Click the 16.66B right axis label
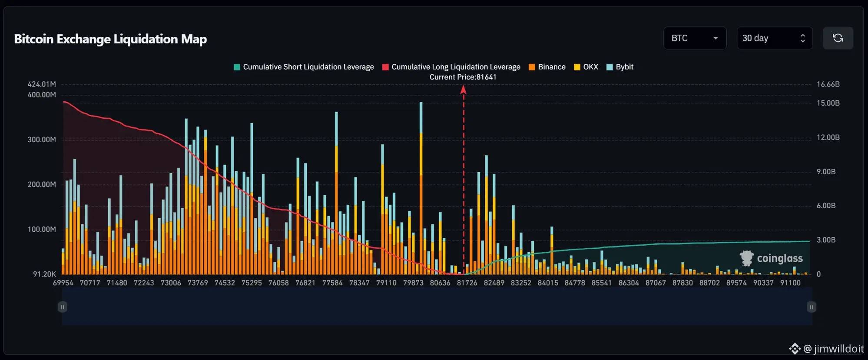868x360 pixels. click(x=828, y=84)
